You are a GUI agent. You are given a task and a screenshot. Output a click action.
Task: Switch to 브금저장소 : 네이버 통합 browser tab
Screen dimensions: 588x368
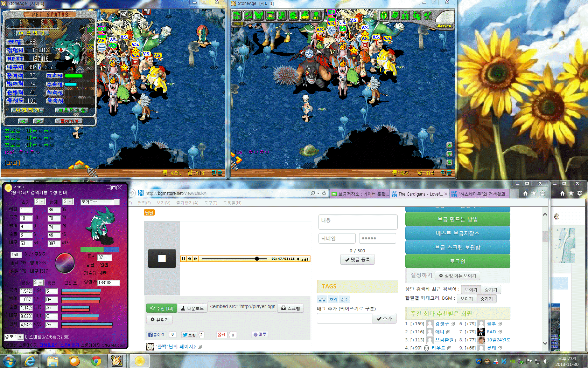[360, 194]
